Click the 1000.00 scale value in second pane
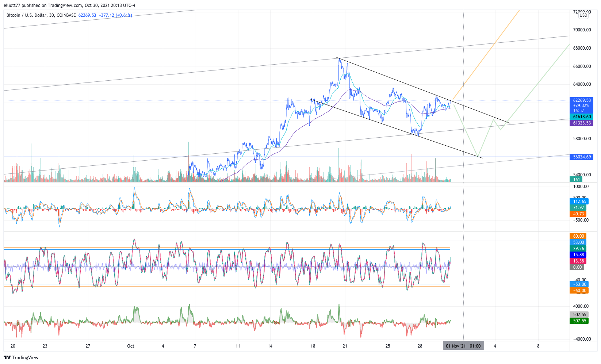601x364 pixels. (581, 187)
